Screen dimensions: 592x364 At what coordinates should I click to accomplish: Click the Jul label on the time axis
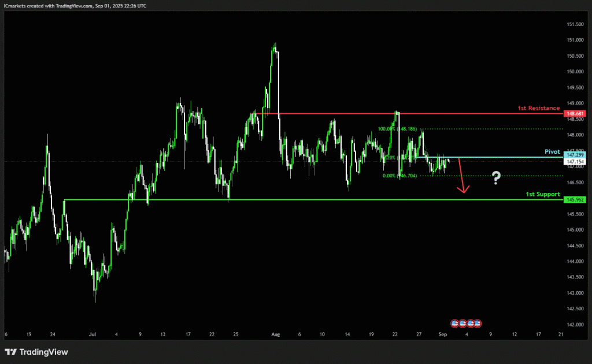92,334
